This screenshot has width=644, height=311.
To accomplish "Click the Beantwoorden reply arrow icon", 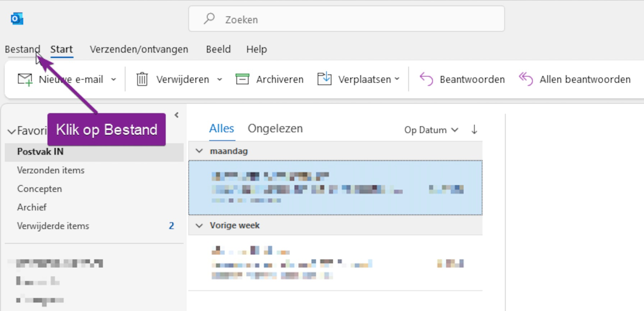I will (x=426, y=79).
